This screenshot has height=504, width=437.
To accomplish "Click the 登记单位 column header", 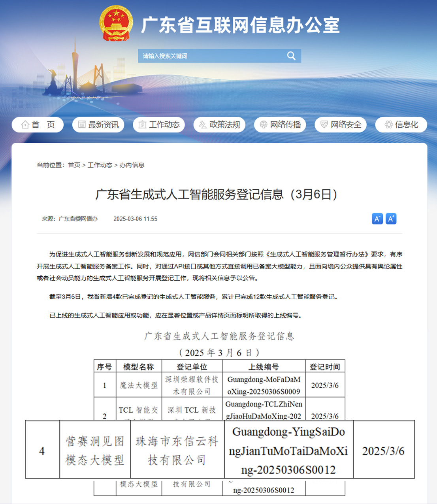I will (192, 366).
